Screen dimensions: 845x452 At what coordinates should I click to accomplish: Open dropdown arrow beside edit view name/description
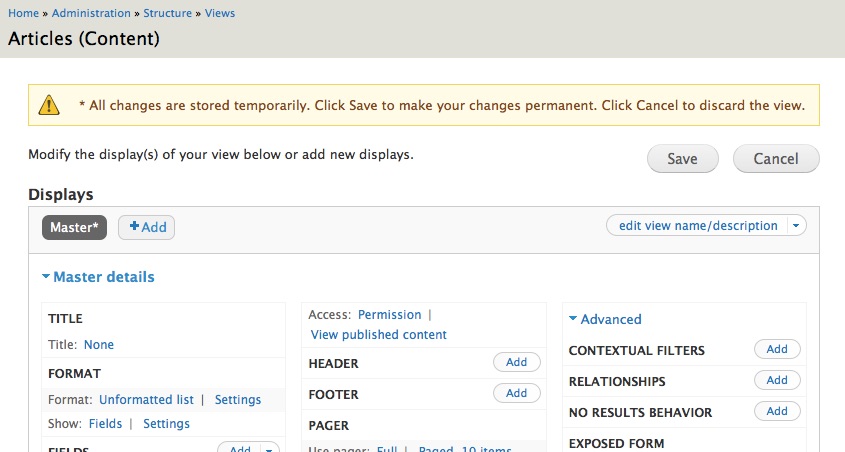click(796, 226)
